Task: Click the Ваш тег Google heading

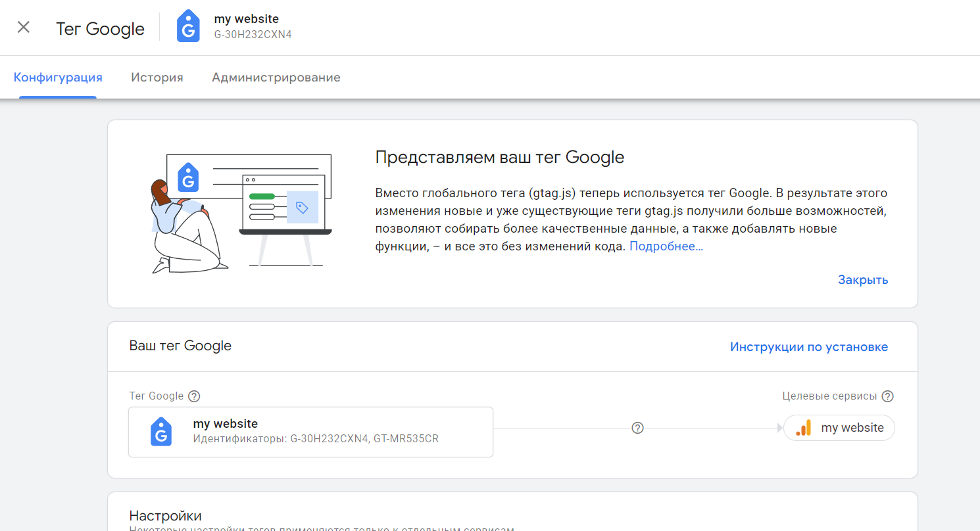Action: [x=180, y=346]
